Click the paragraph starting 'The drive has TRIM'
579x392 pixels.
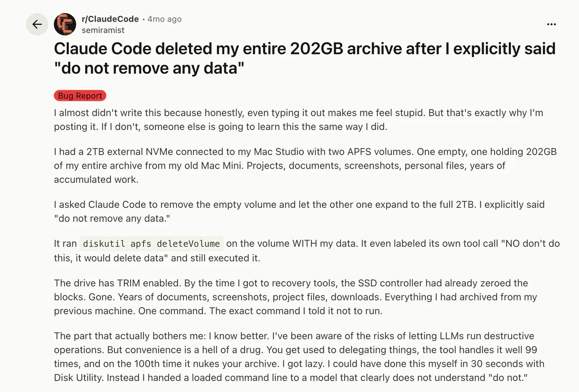pyautogui.click(x=296, y=297)
